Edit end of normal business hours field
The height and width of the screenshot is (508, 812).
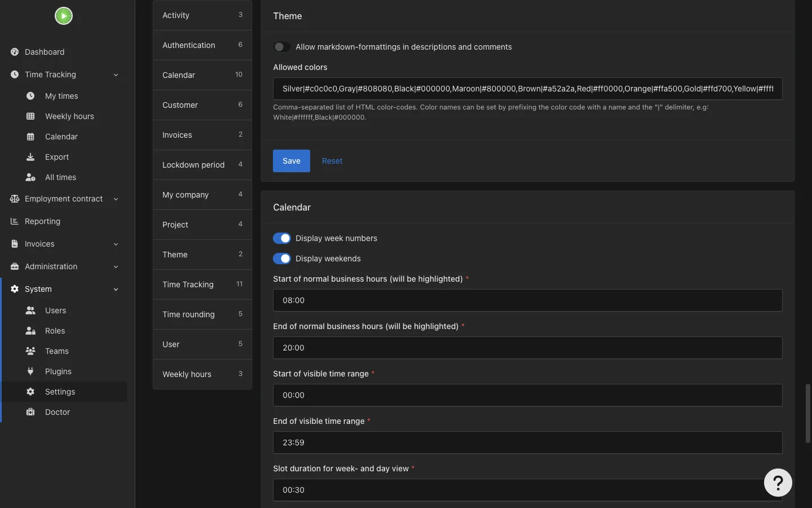(x=528, y=348)
